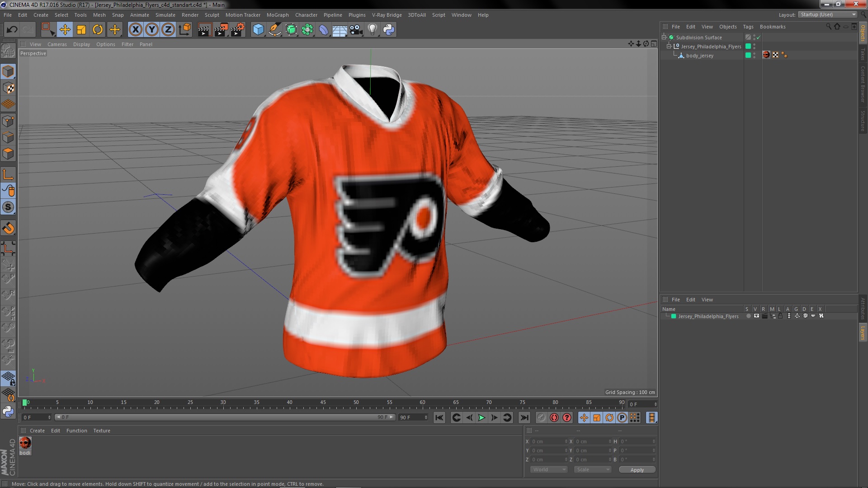Open Object Manager Tags menu
The height and width of the screenshot is (488, 868).
pos(748,27)
